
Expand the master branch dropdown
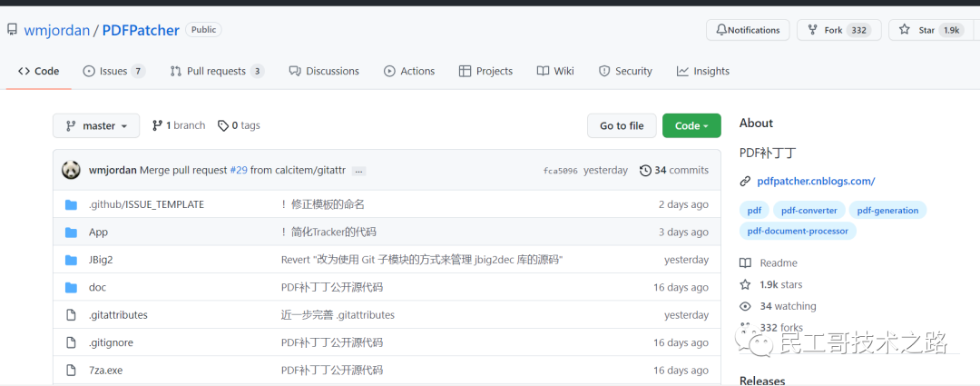point(96,125)
